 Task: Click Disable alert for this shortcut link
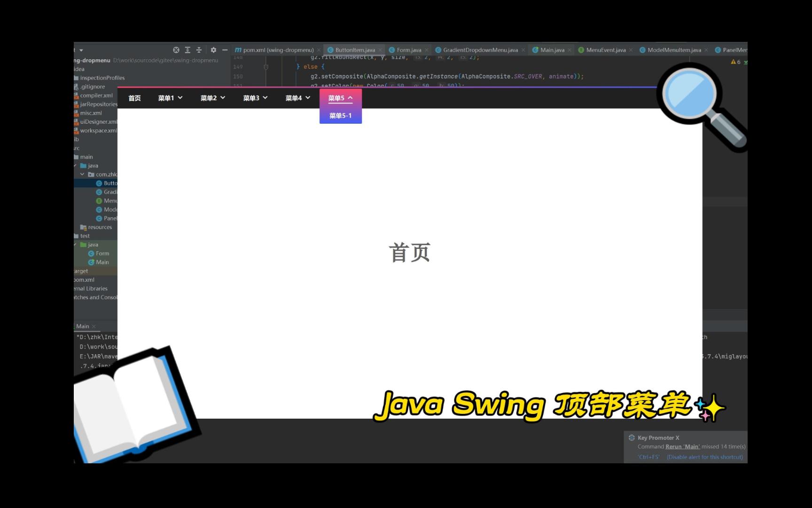705,457
